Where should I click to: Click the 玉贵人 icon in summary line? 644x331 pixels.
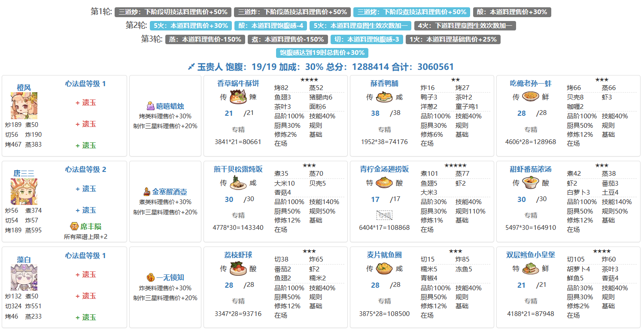pos(191,67)
